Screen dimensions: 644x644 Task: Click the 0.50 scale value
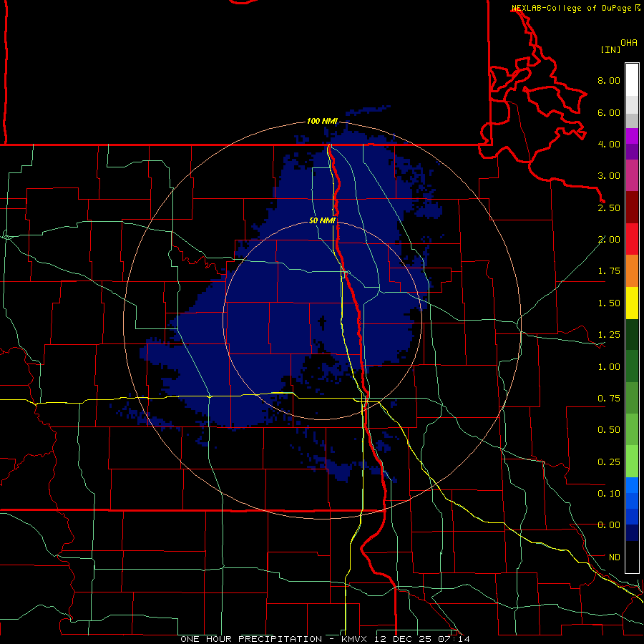pyautogui.click(x=609, y=430)
